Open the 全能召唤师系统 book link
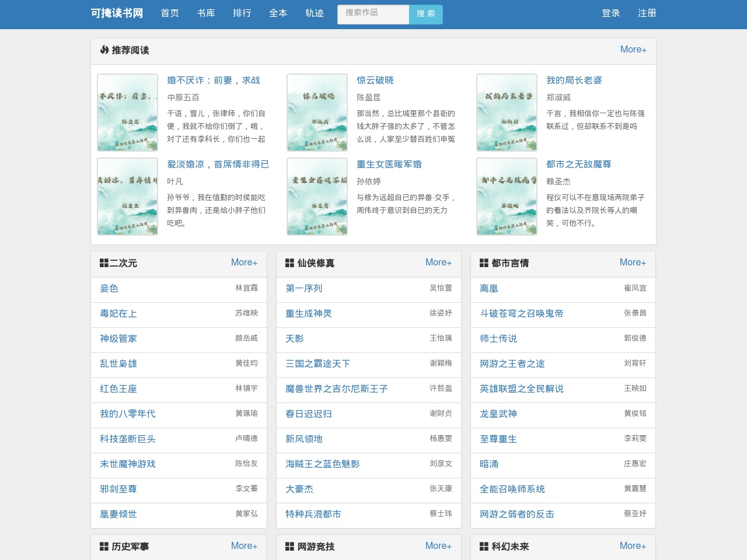747x560 pixels. 512,489
